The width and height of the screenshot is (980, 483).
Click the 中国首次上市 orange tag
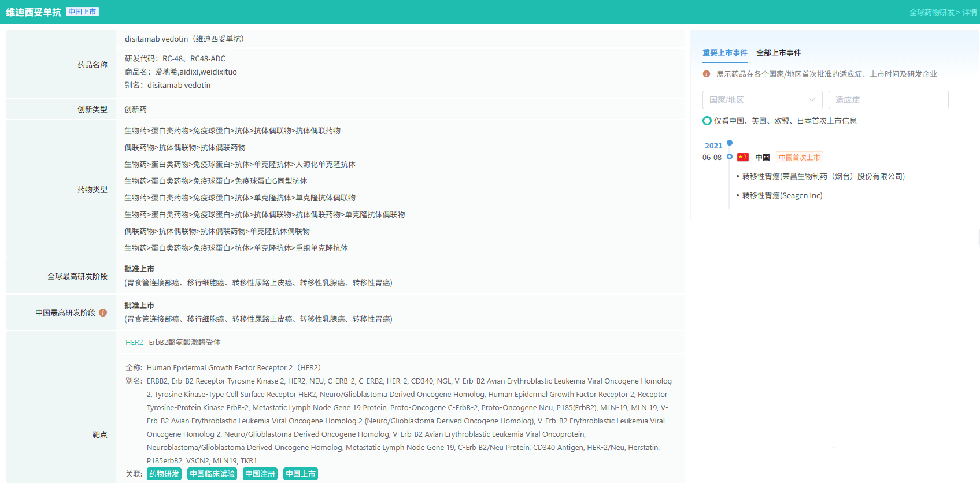(799, 157)
